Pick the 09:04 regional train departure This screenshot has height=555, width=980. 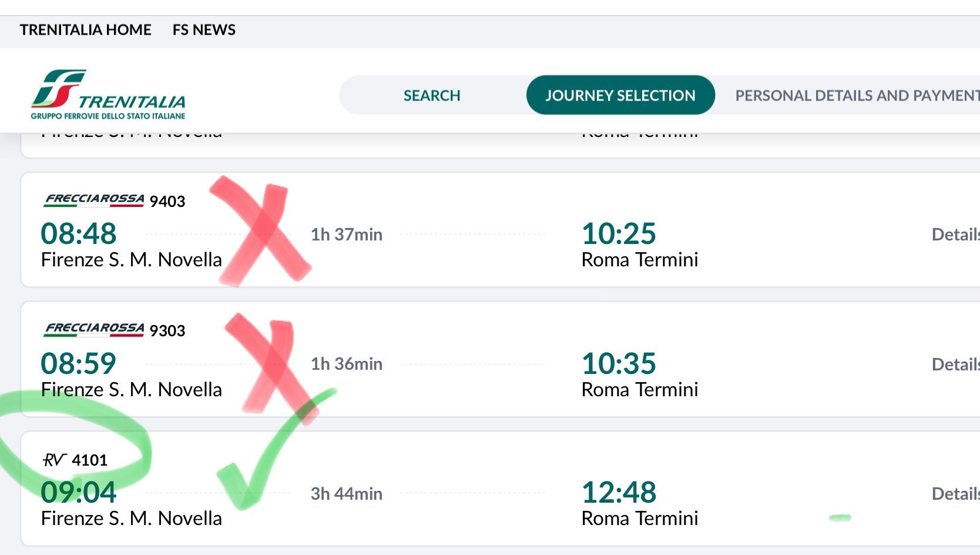[79, 493]
